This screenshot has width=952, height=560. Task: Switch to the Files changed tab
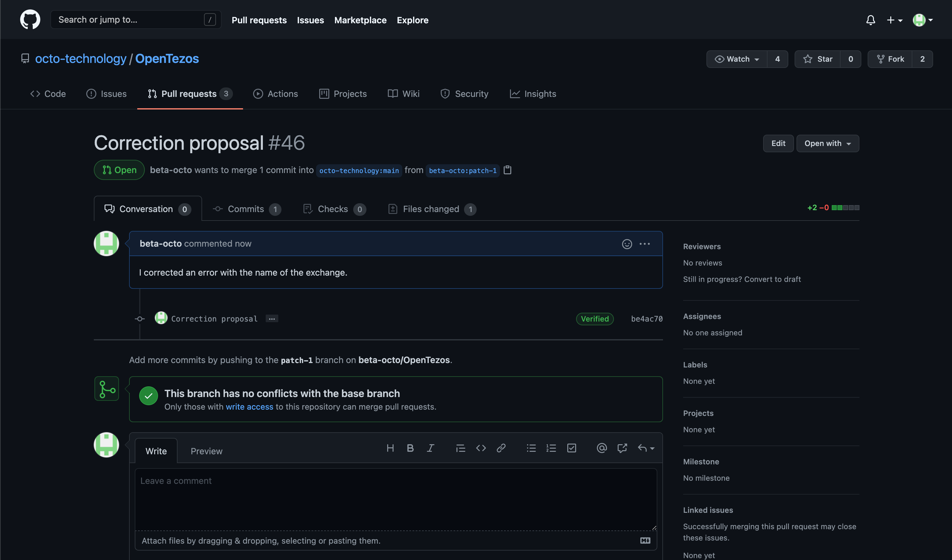click(x=432, y=209)
